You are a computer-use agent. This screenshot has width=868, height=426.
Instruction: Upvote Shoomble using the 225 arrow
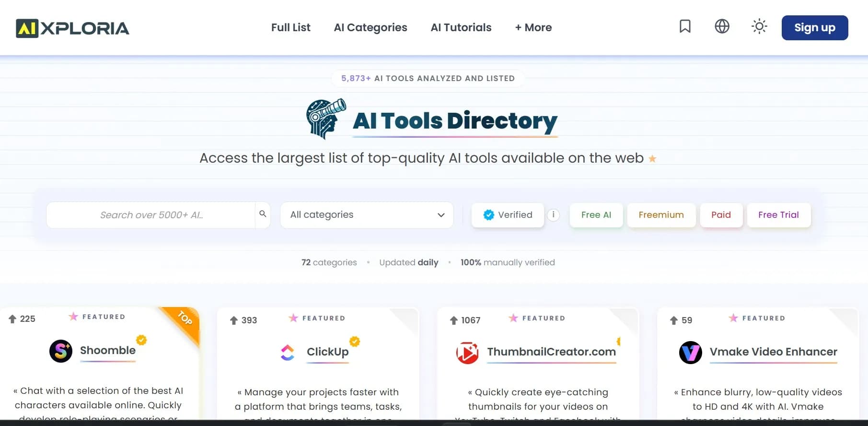(x=12, y=319)
